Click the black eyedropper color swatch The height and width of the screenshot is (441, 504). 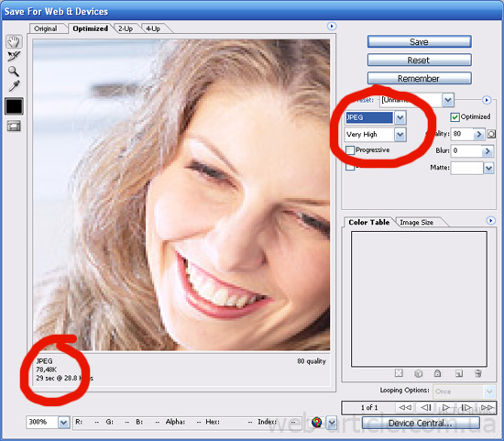pos(14,106)
